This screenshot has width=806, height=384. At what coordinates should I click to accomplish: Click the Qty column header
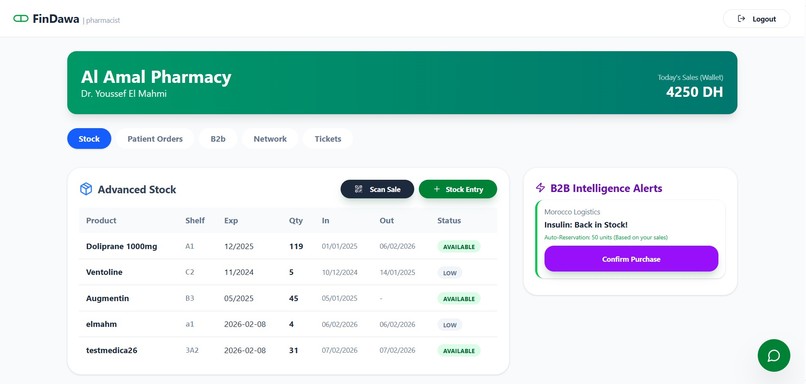(296, 221)
